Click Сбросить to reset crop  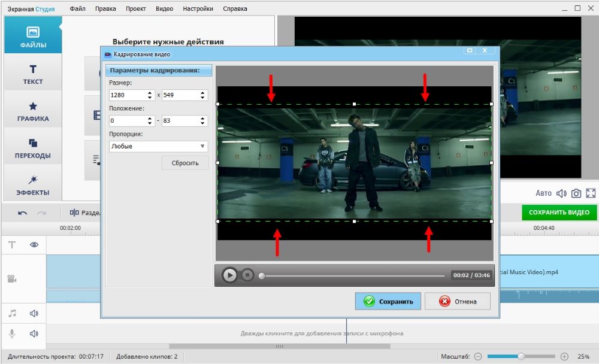pos(185,163)
